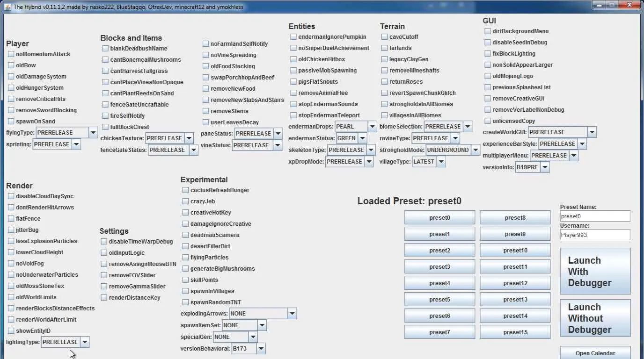Click Launch With Debugger
644x359 pixels.
(595, 272)
